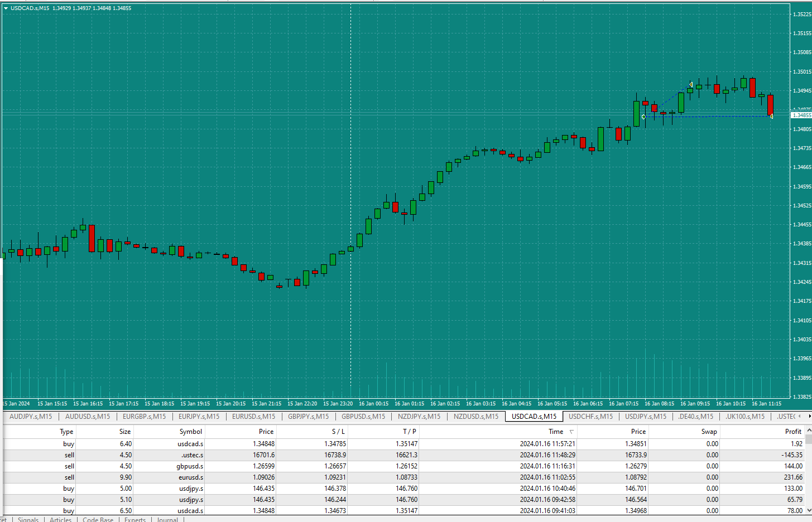Select the .ustec.s symbol cell

pos(193,455)
